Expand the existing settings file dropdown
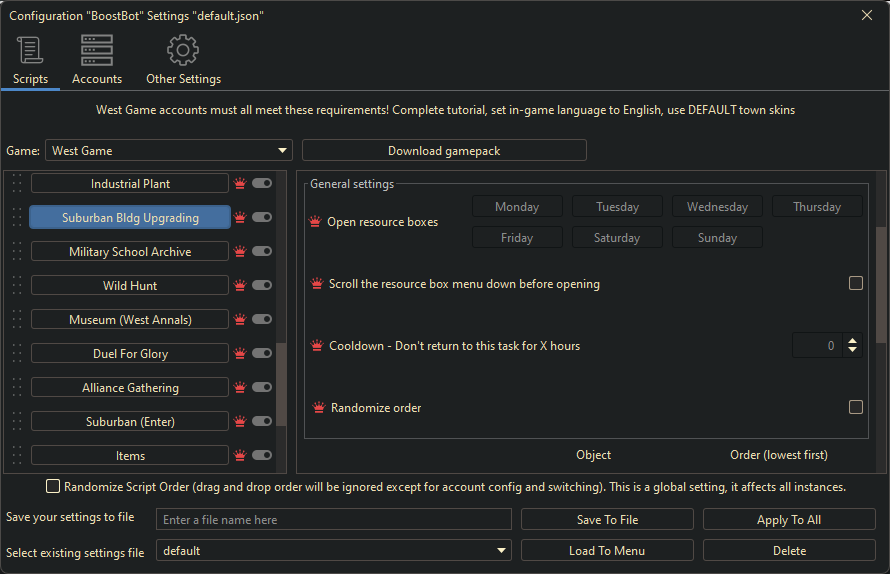The width and height of the screenshot is (890, 574). [333, 551]
